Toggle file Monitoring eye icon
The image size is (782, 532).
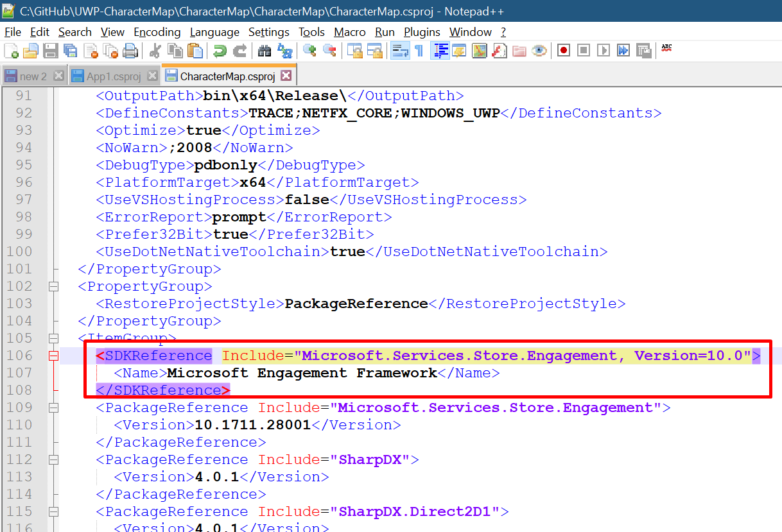pyautogui.click(x=539, y=51)
